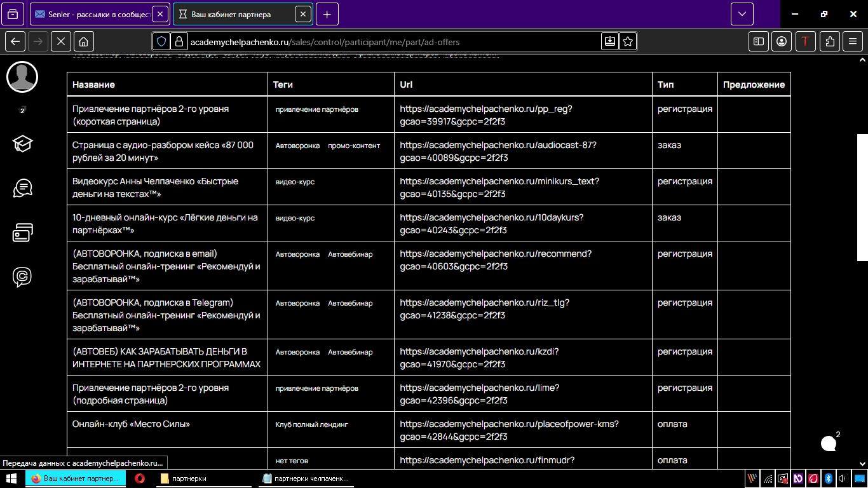Viewport: 868px width, 488px height.
Task: Click the address bar URL field
Action: 381,42
